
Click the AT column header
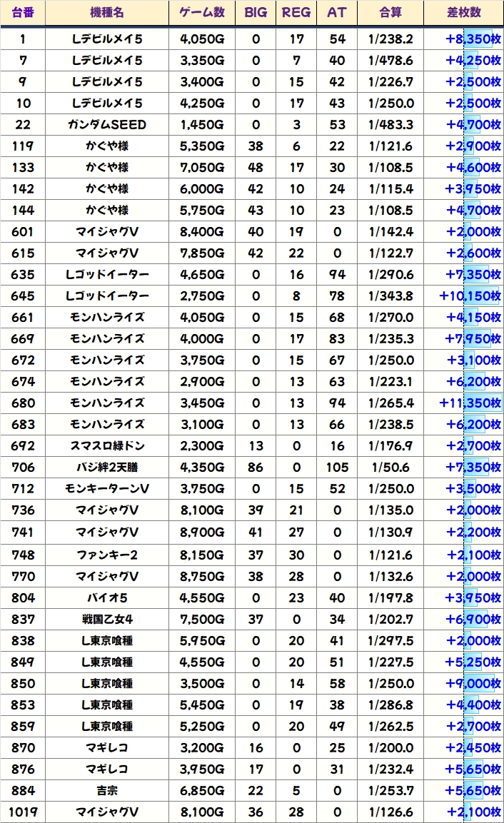click(337, 13)
